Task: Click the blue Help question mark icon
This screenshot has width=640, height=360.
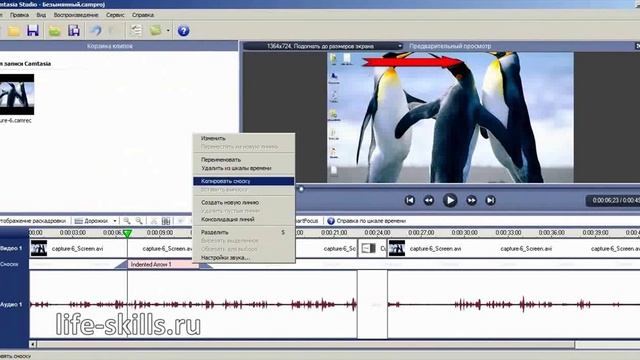Action: [x=183, y=31]
